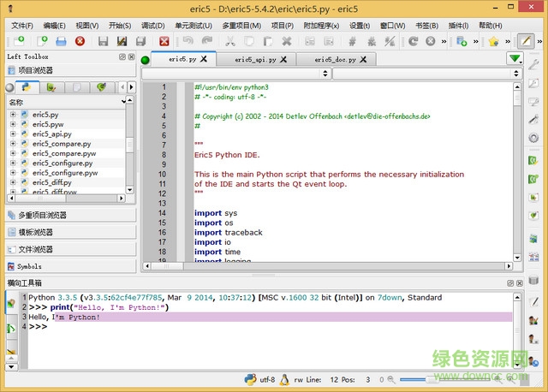
Task: Click the red stop icon in toolbar
Action: pos(80,41)
